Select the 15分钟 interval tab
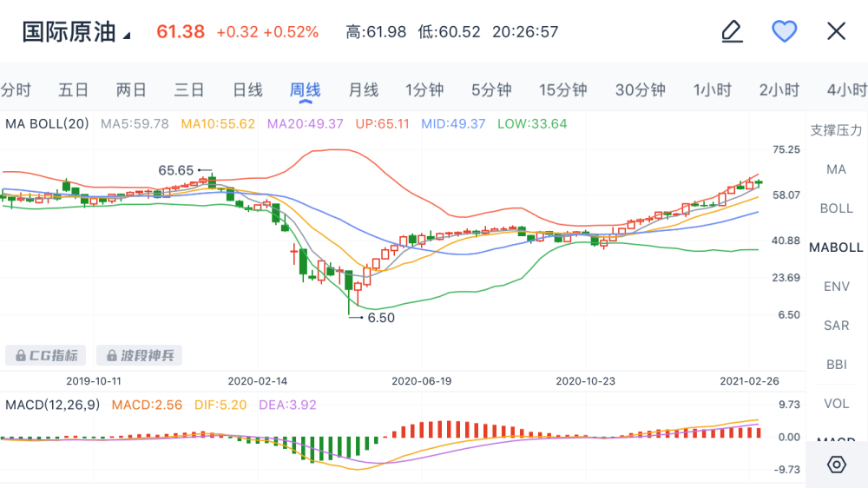868x488 pixels. click(563, 89)
